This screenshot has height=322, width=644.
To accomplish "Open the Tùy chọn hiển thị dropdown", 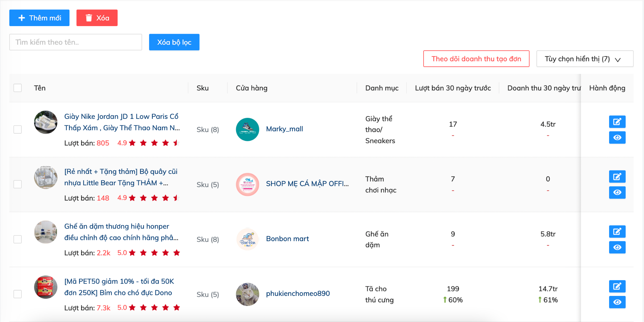I will (x=585, y=59).
